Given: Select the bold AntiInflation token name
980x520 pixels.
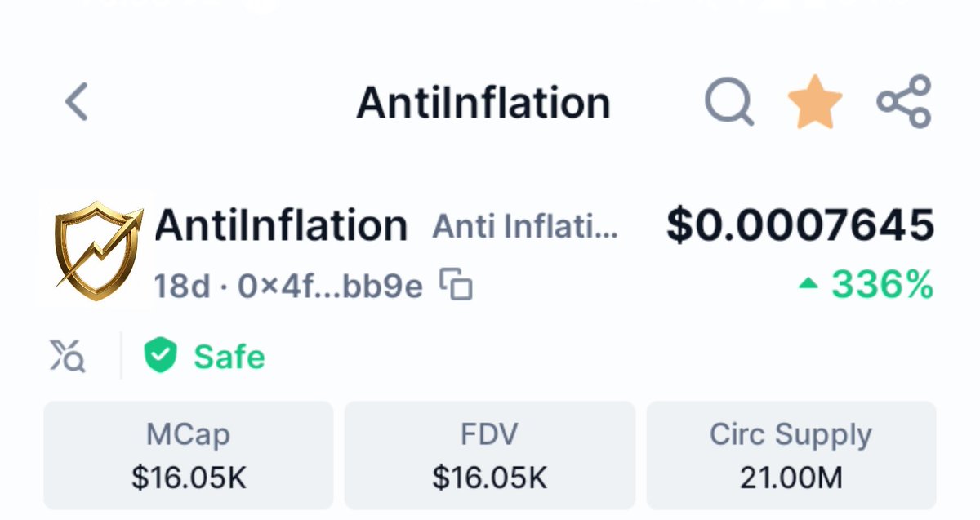Looking at the screenshot, I should pos(281,224).
